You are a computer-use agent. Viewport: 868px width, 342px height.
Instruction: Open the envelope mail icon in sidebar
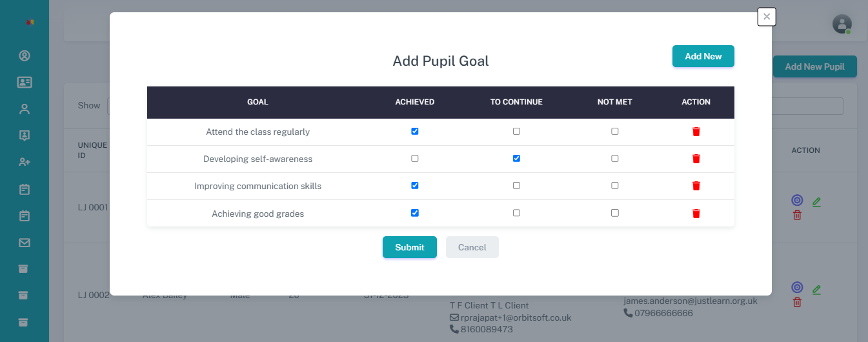click(25, 243)
